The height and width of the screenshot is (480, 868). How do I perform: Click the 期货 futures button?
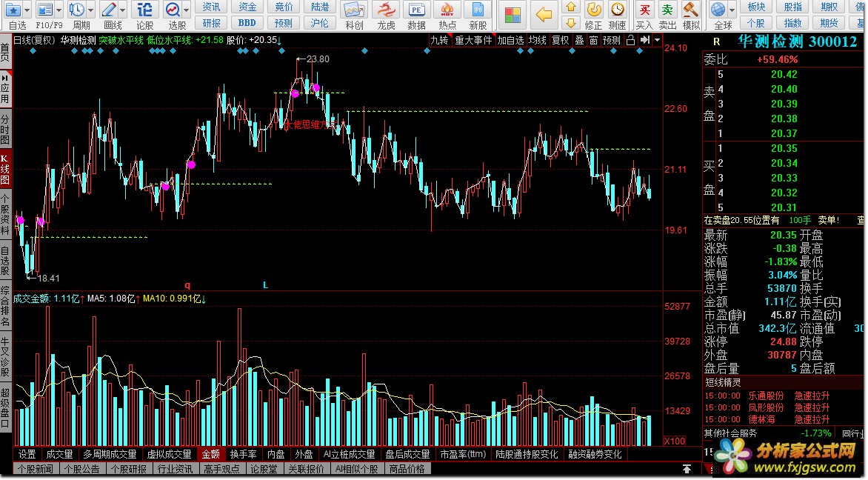829,23
